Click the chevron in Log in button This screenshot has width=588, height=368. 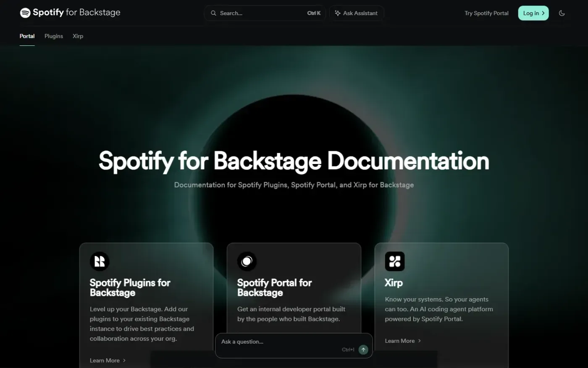tap(543, 13)
